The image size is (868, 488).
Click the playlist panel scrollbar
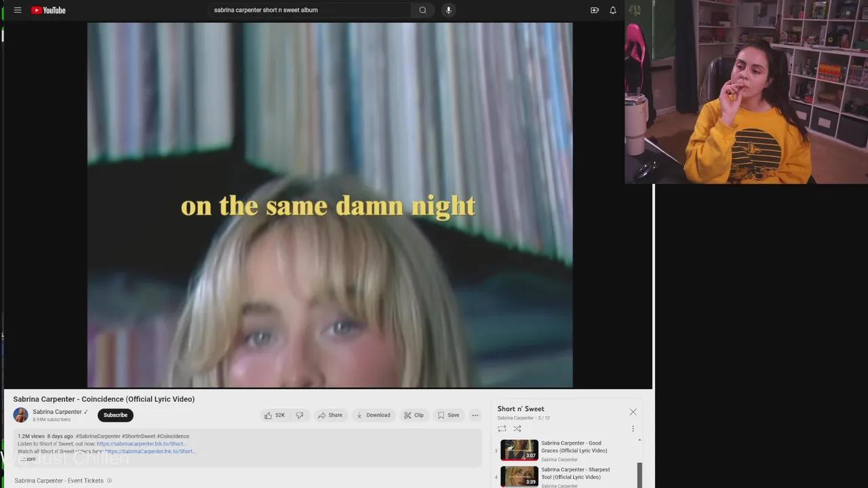[639, 475]
